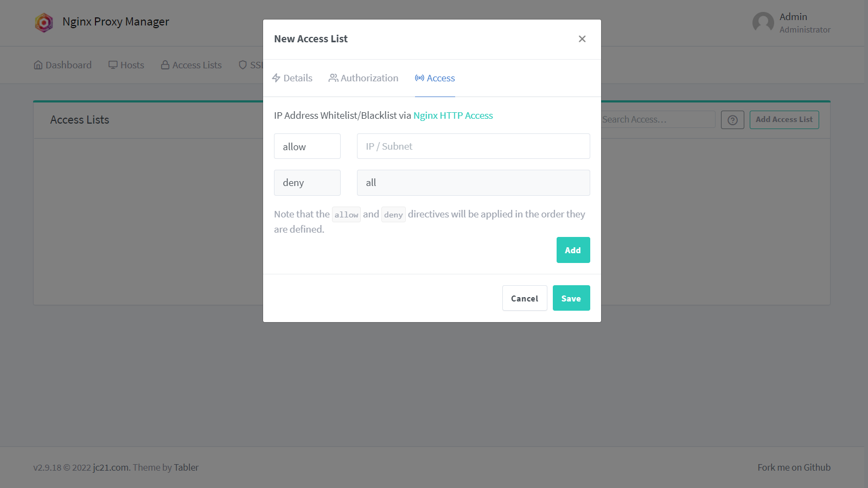This screenshot has width=868, height=488.
Task: Click the Search Access input field
Action: coord(658,120)
